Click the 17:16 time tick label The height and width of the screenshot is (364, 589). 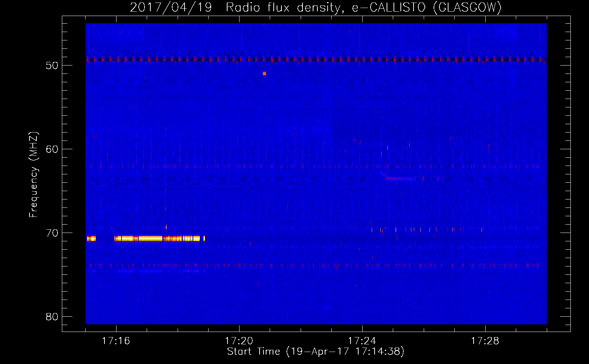(x=116, y=341)
